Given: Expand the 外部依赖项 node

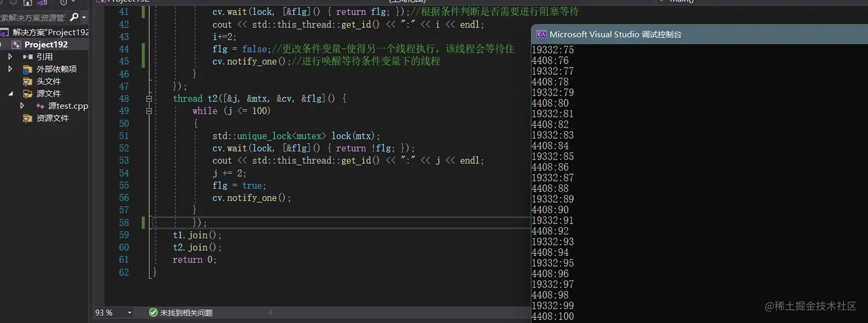Looking at the screenshot, I should tap(10, 69).
